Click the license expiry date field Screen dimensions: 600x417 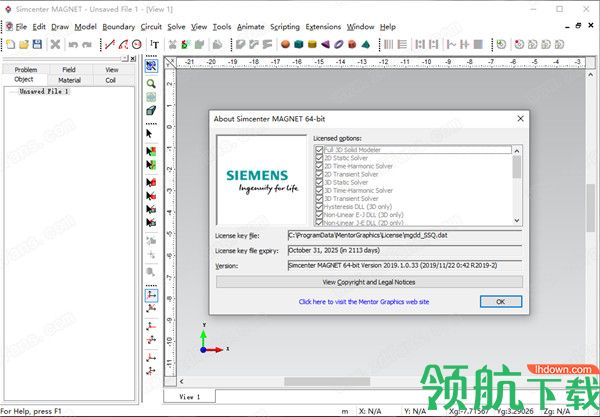[x=405, y=250]
